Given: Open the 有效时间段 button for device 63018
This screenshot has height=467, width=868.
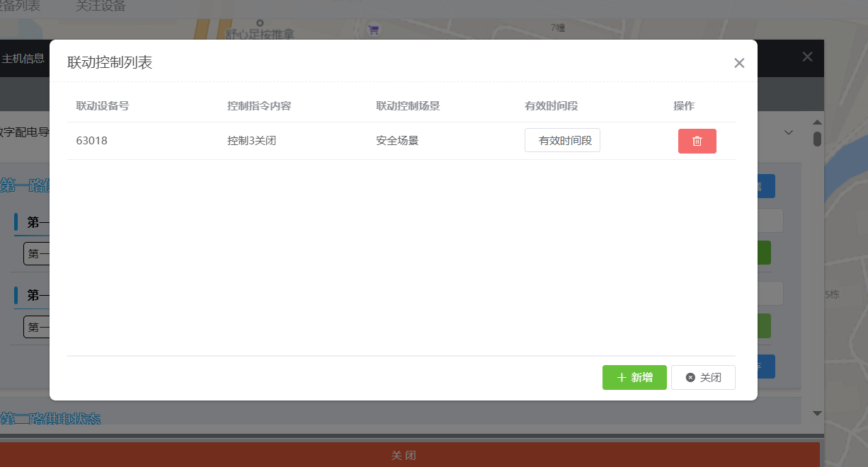Looking at the screenshot, I should tap(562, 140).
